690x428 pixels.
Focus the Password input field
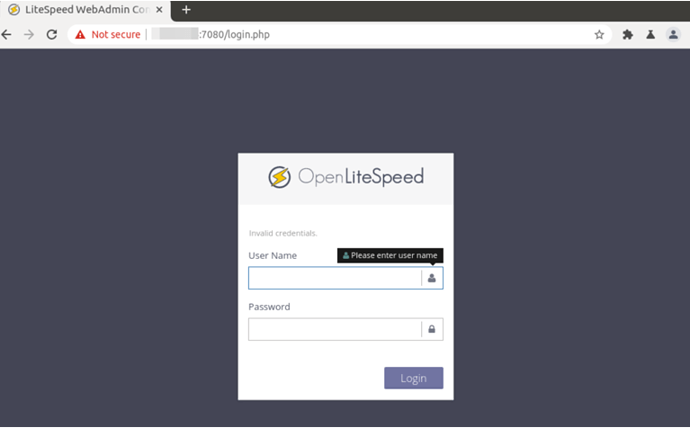click(x=345, y=329)
